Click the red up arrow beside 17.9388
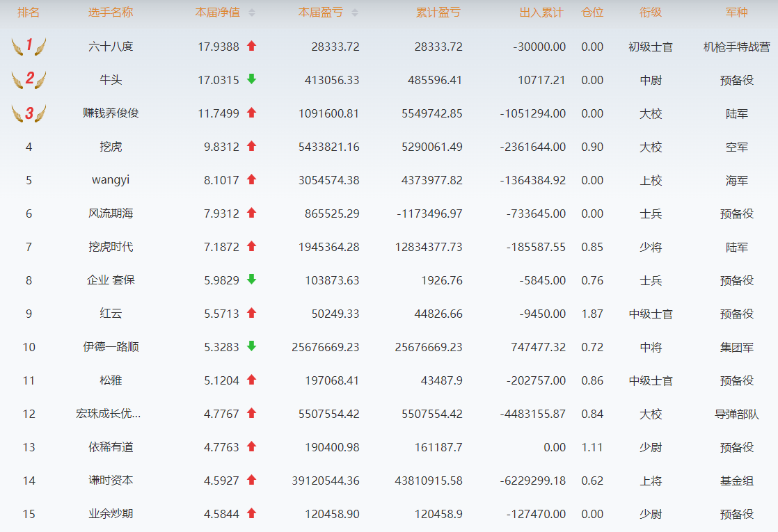This screenshot has width=778, height=532. pos(251,46)
